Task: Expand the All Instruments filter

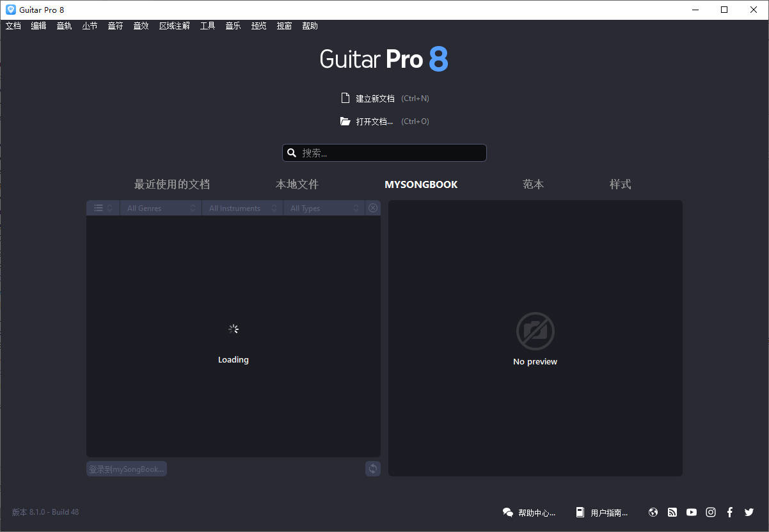Action: (242, 208)
